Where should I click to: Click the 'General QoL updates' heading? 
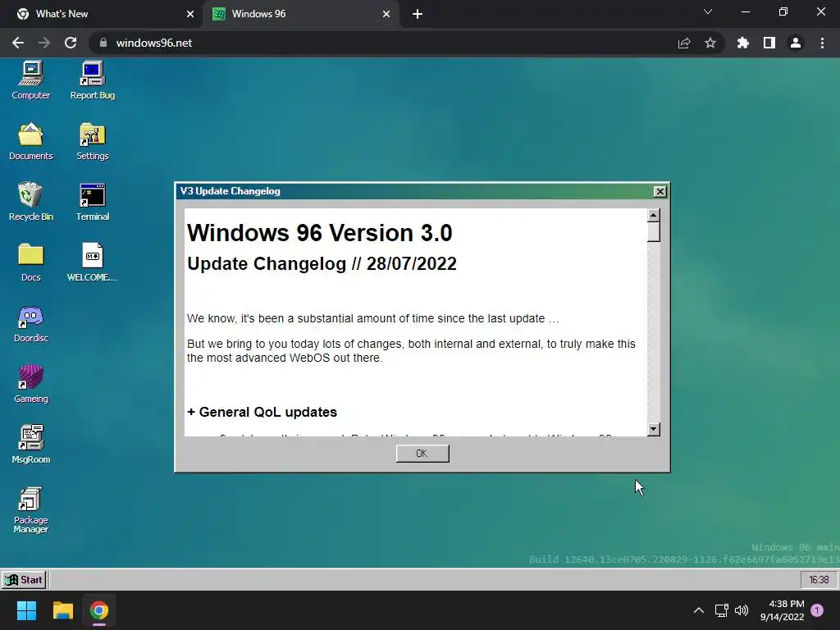point(262,412)
